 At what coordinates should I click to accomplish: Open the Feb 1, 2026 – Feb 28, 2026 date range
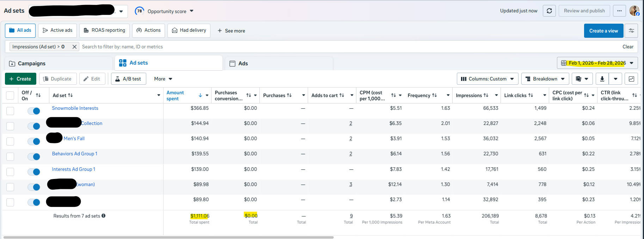(x=597, y=63)
